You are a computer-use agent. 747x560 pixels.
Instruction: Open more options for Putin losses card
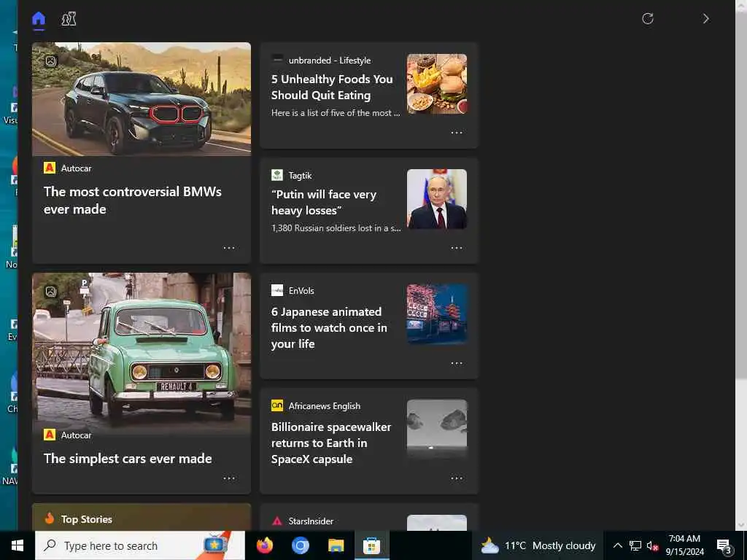(x=457, y=248)
